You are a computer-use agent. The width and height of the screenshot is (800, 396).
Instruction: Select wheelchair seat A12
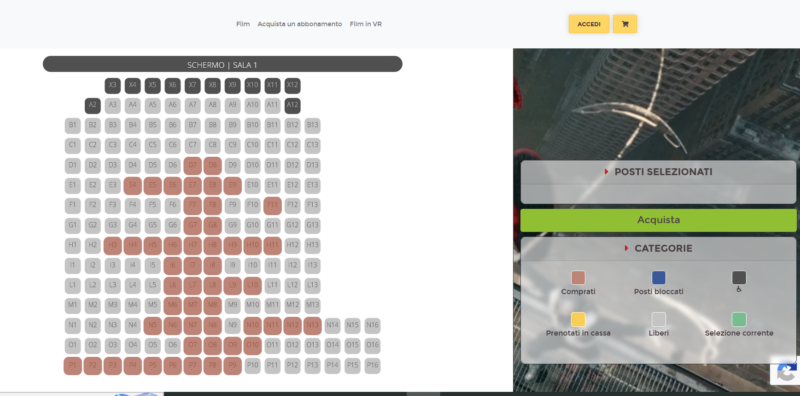point(292,106)
